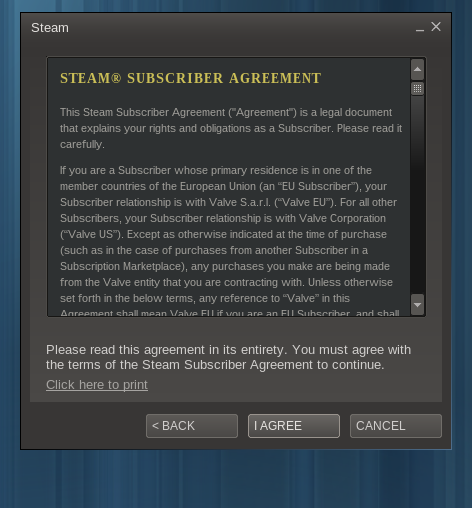Click the Steam Subscriber Agreement heading
This screenshot has width=472, height=508.
pyautogui.click(x=190, y=78)
